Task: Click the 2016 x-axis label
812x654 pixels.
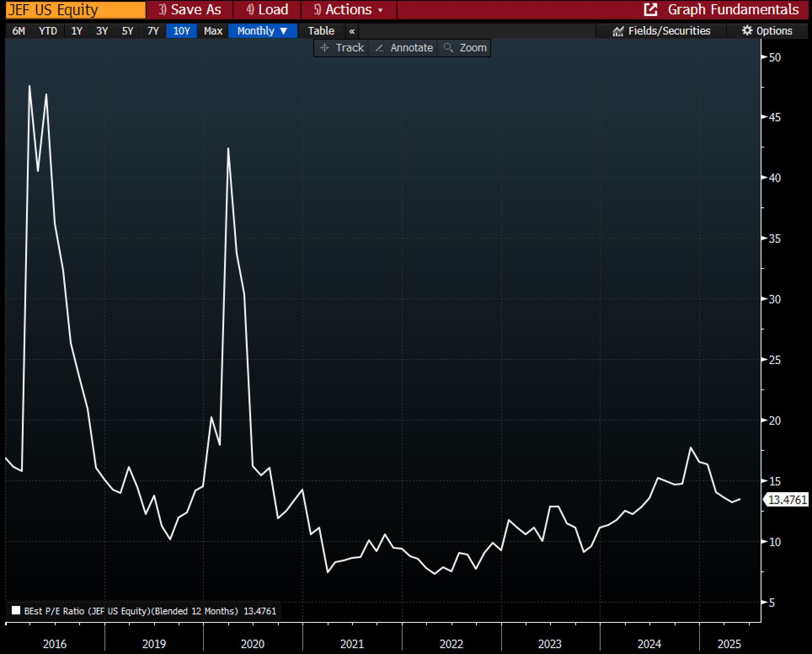Action: (x=55, y=644)
